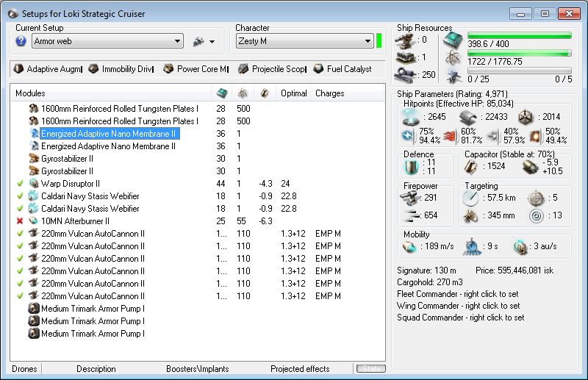Click the green character skills status indicator
The image size is (588, 380).
[x=379, y=40]
